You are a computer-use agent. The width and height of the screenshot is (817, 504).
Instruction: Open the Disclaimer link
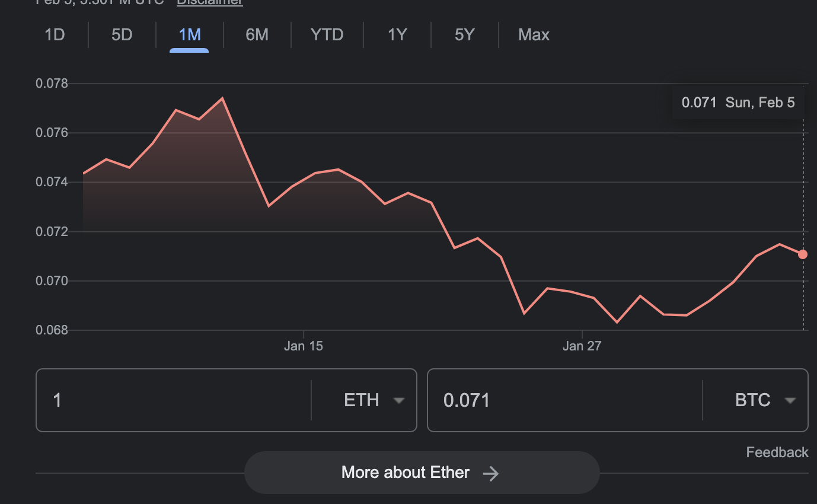(x=209, y=3)
